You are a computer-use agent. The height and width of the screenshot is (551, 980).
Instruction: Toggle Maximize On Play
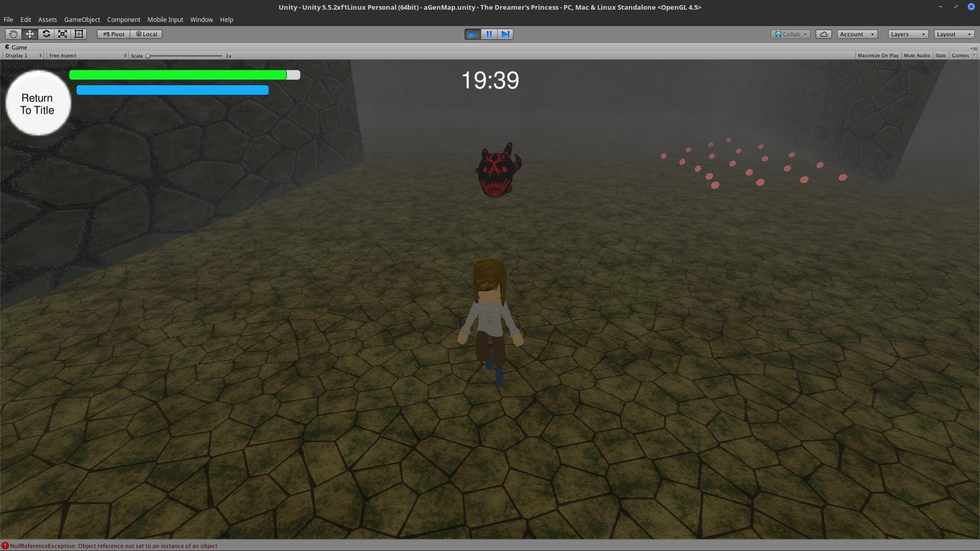click(878, 56)
